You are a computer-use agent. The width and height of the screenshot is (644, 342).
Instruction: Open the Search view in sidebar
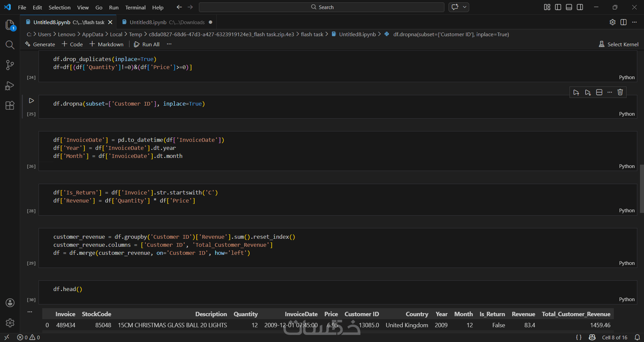[x=10, y=45]
